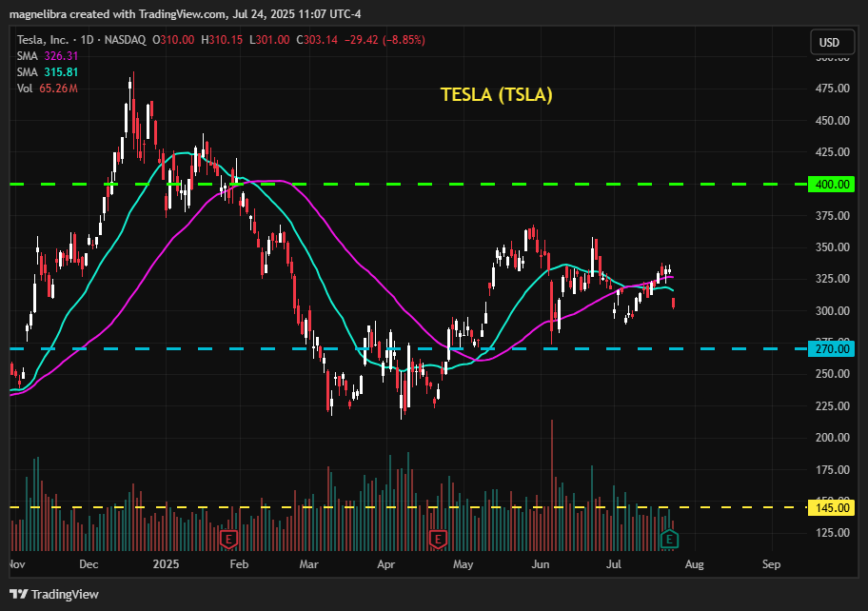
Task: Click the April earnings E marker
Action: (x=438, y=539)
